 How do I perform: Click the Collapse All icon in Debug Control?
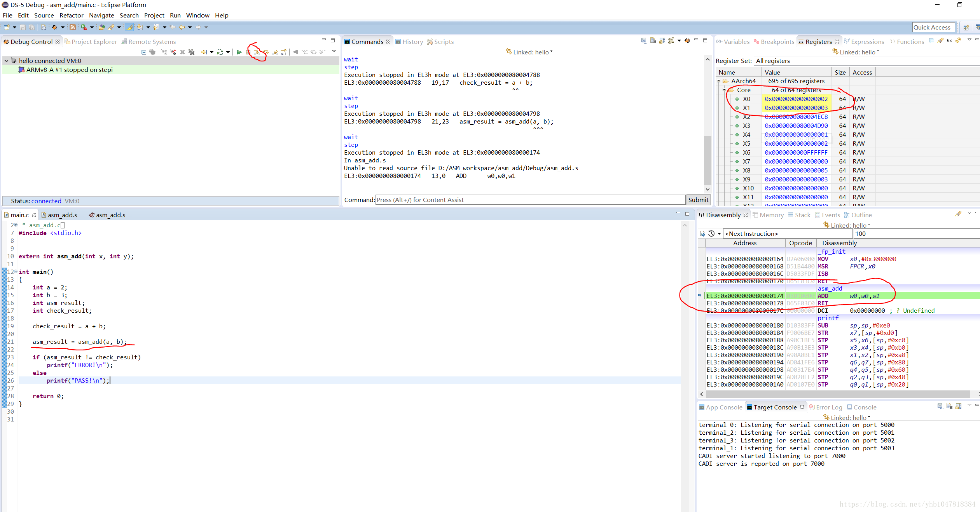coord(143,52)
